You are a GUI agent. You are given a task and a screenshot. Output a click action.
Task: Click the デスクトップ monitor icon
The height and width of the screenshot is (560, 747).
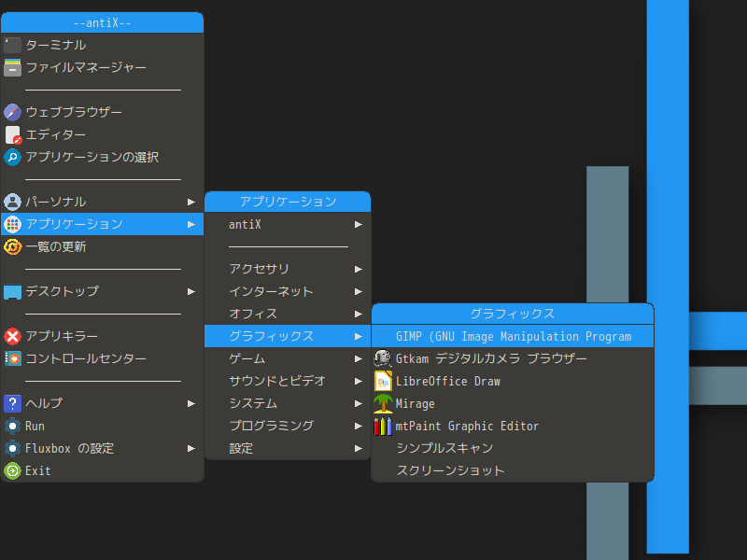(x=12, y=291)
